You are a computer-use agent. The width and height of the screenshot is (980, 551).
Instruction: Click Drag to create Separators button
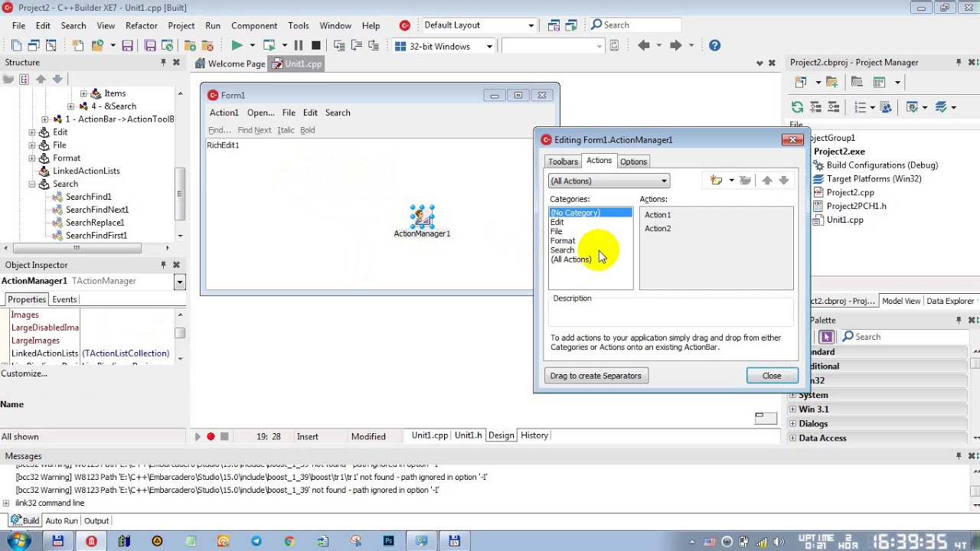point(596,376)
